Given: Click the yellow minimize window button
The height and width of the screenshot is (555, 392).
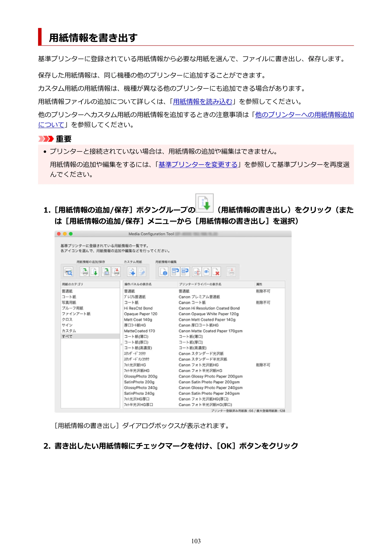Looking at the screenshot, I should pos(65,234).
